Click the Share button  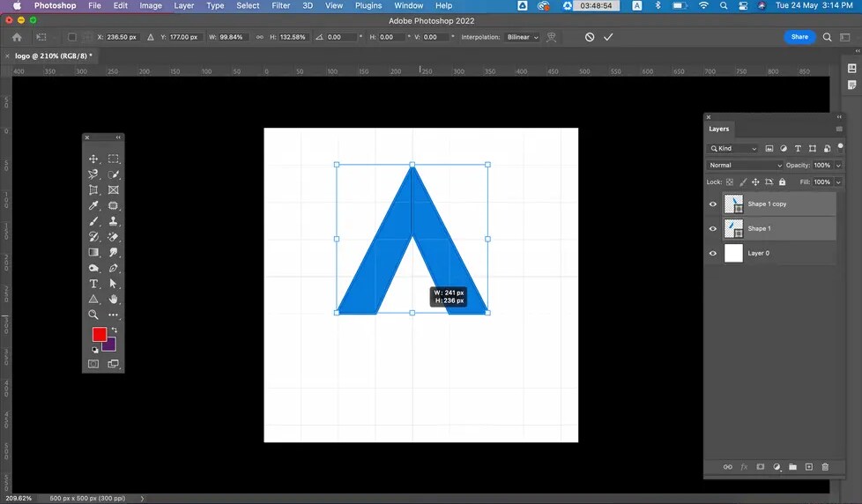point(799,37)
